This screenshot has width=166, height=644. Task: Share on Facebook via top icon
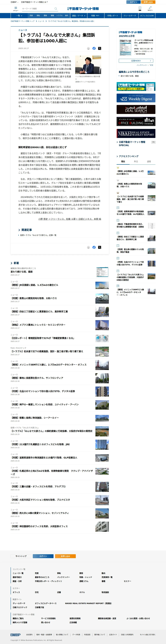click(94, 48)
